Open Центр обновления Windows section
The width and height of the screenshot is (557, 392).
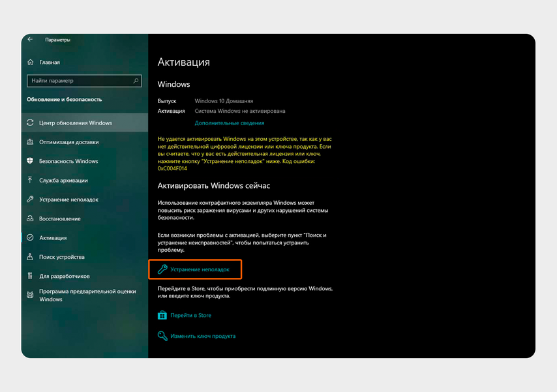click(x=85, y=123)
